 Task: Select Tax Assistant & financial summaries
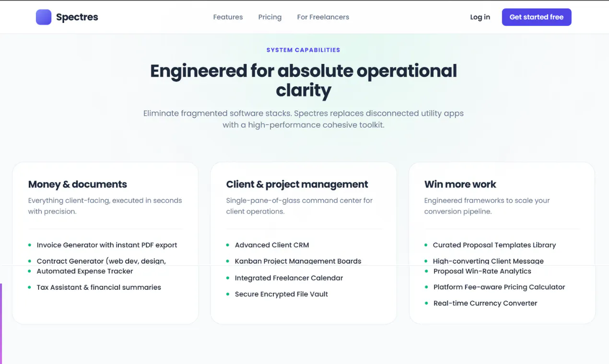99,287
